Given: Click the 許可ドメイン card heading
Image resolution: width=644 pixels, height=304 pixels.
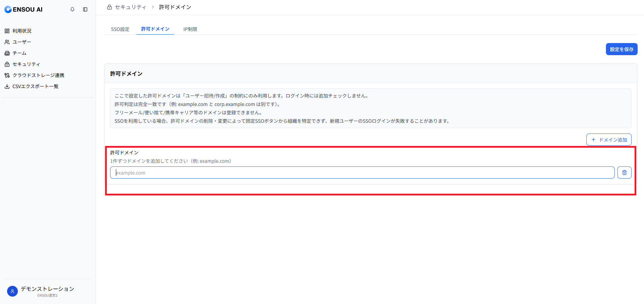Looking at the screenshot, I should (126, 74).
